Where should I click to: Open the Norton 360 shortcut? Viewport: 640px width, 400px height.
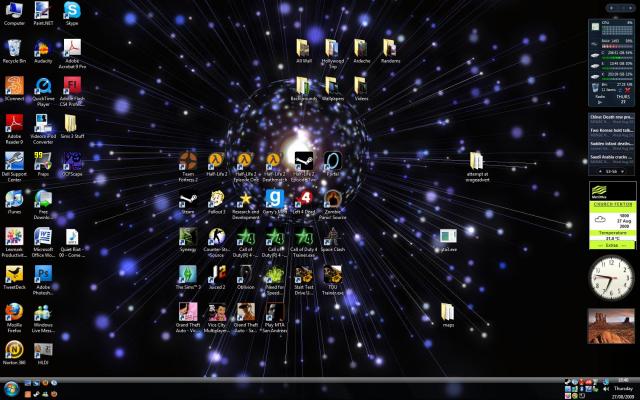pos(14,352)
